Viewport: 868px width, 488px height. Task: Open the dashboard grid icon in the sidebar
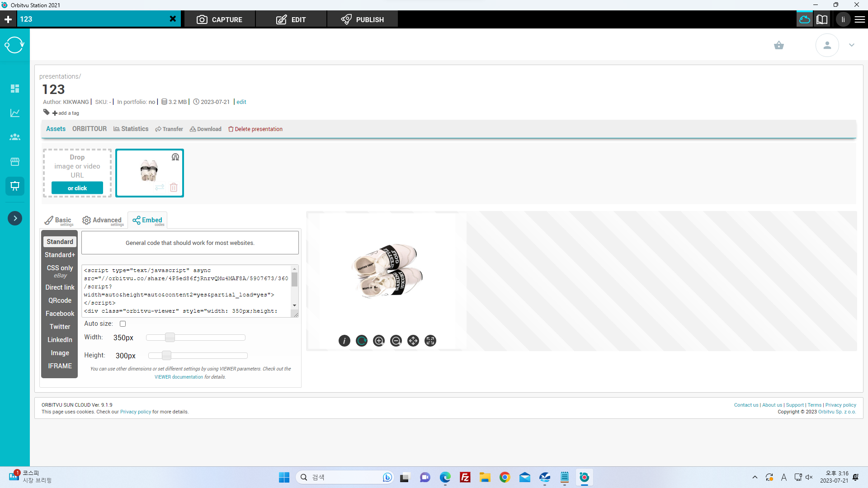pyautogui.click(x=15, y=89)
